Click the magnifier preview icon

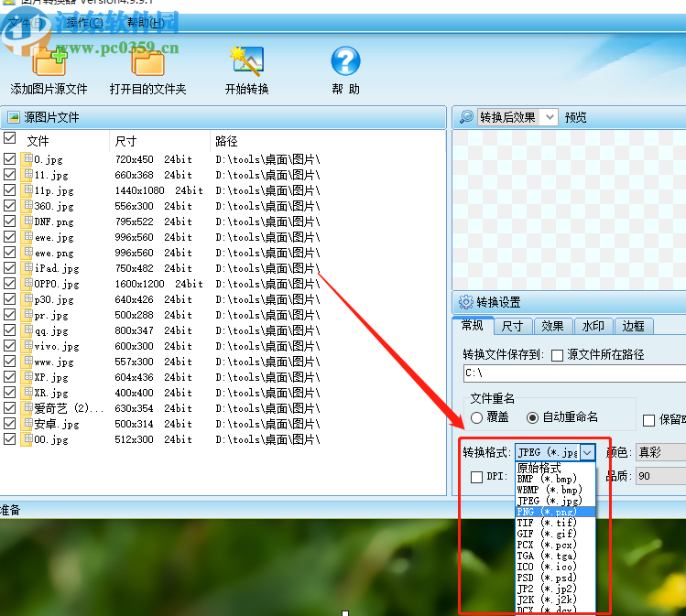click(466, 117)
